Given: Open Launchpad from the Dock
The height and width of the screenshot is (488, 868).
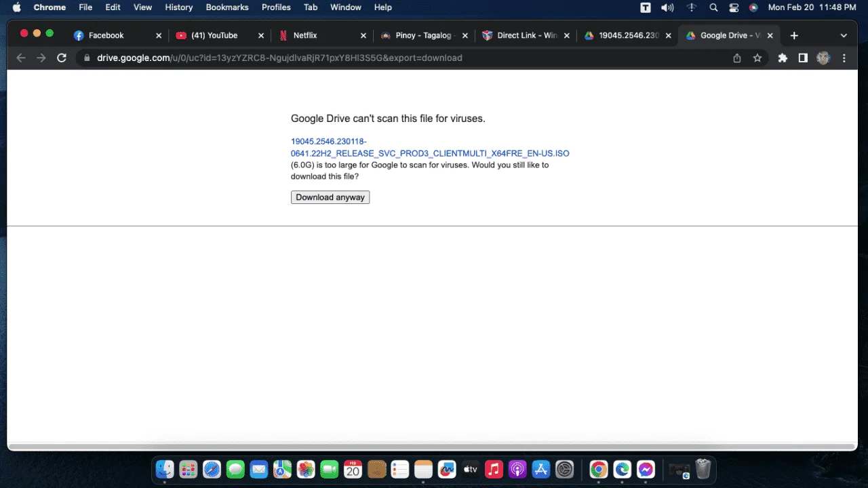Looking at the screenshot, I should pyautogui.click(x=189, y=469).
